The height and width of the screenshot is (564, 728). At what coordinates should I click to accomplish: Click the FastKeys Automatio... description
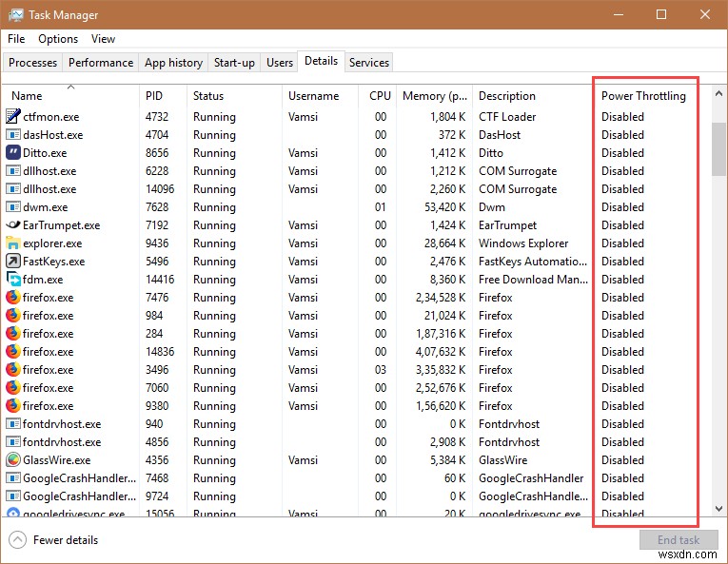[x=533, y=261]
